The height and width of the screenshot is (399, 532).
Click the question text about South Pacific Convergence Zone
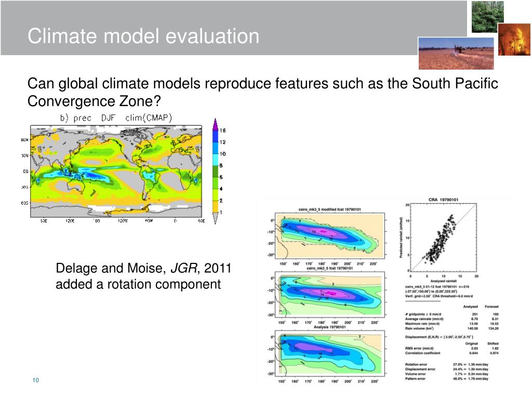pos(262,92)
